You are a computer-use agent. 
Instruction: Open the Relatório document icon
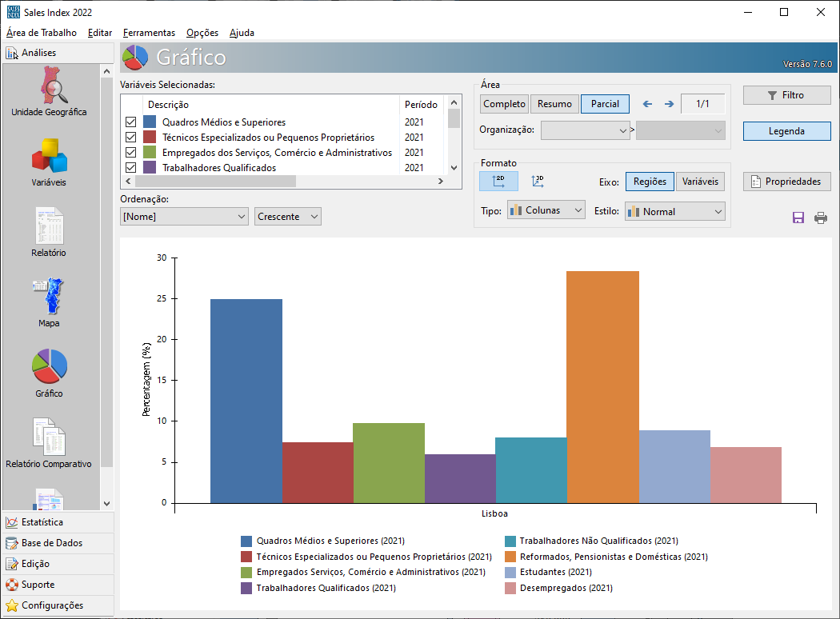coord(49,226)
